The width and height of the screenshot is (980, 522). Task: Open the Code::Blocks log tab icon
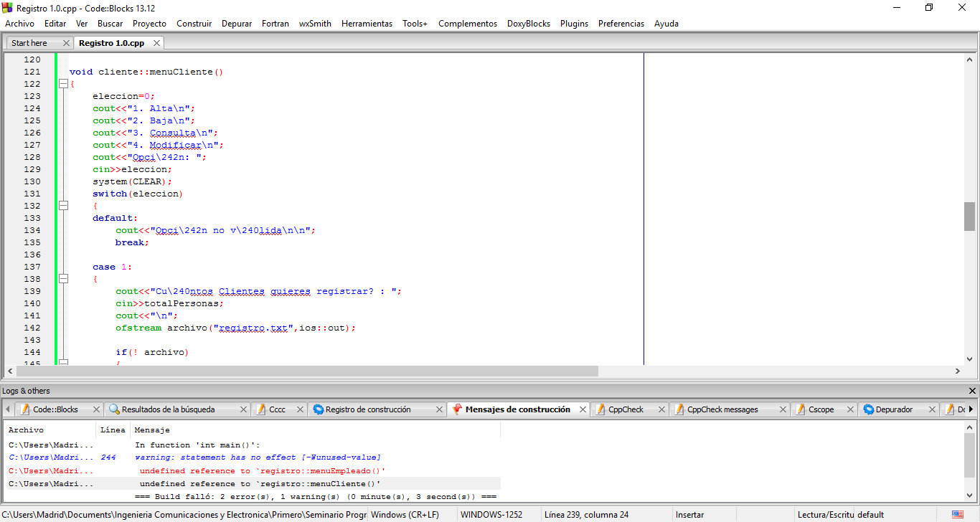tap(25, 409)
